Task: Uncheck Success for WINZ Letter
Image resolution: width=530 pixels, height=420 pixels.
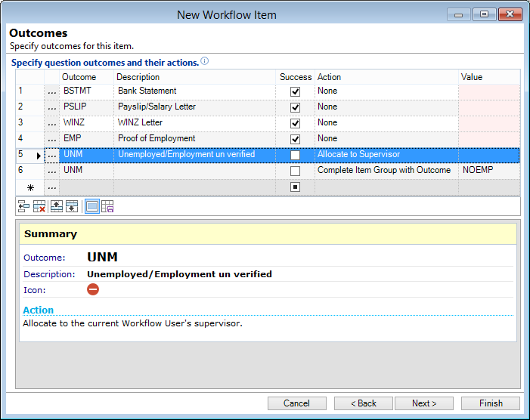Action: (295, 123)
